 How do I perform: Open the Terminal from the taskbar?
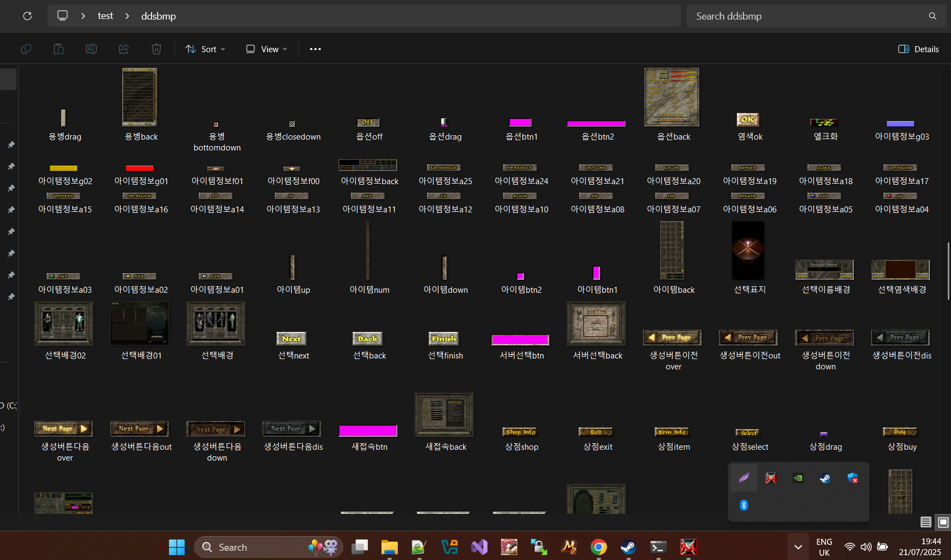pos(659,547)
